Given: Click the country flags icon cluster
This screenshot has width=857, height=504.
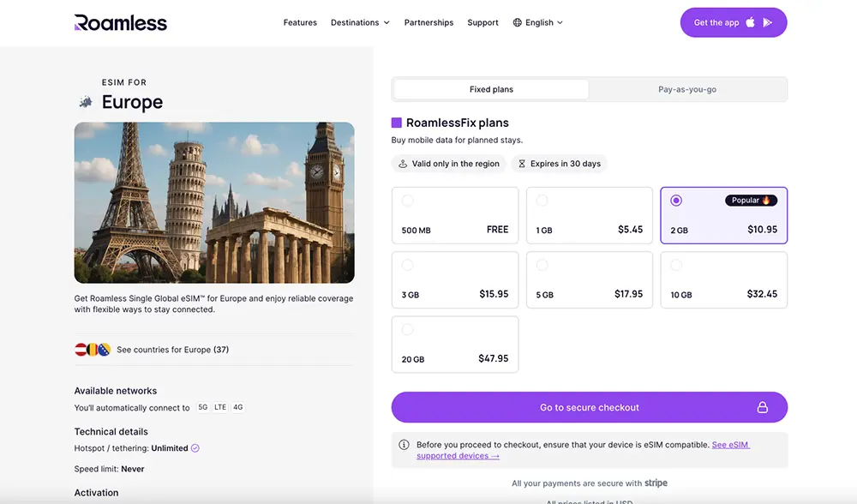Looking at the screenshot, I should point(93,350).
